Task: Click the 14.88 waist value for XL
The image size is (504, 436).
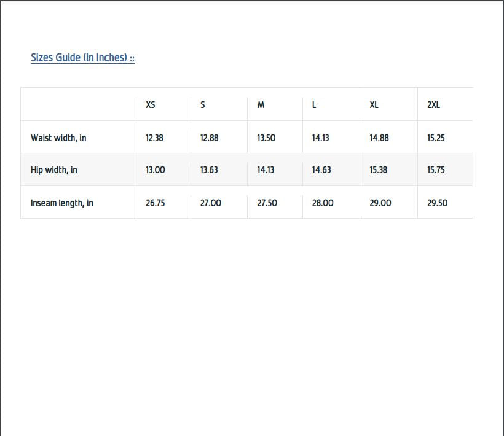Action: [379, 138]
